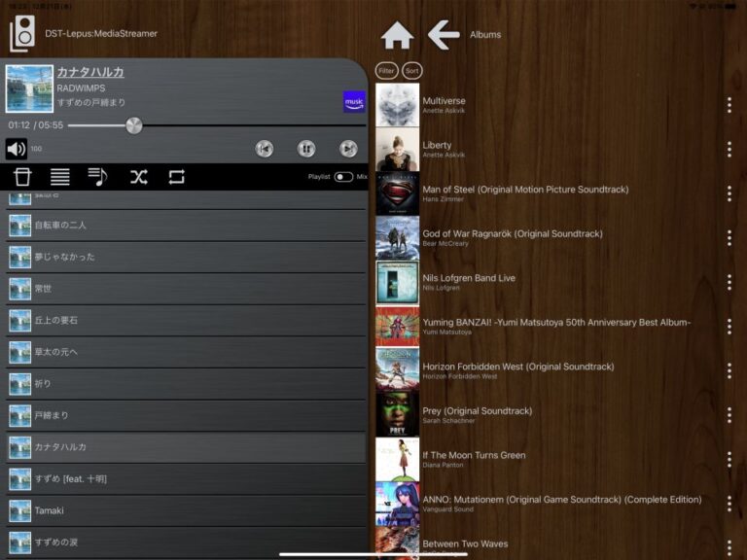Open more options for Man of Steel
Screen dimensions: 747x560
click(729, 193)
